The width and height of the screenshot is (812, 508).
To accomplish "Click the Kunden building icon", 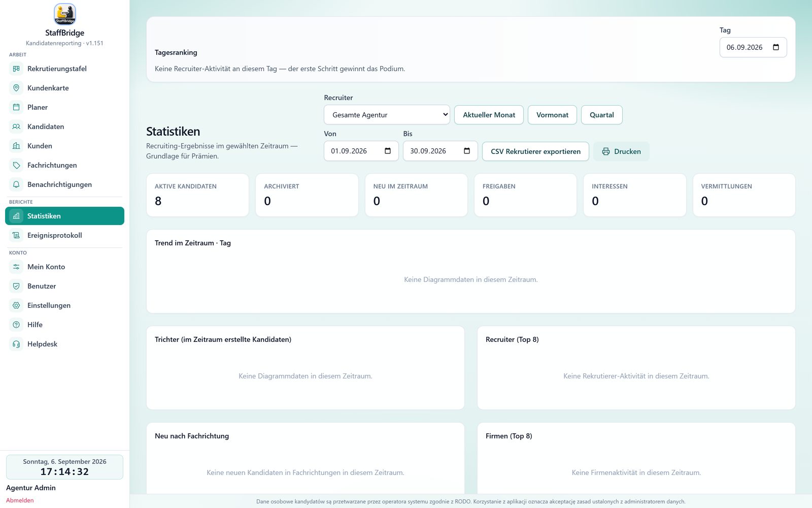I will point(16,146).
